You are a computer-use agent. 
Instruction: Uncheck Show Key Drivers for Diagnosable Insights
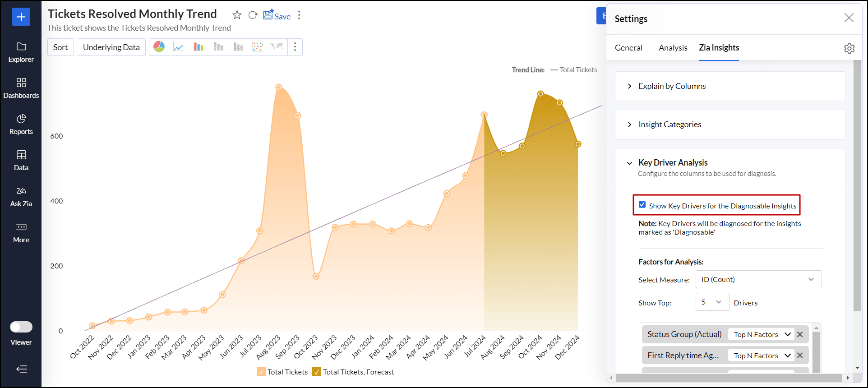(642, 205)
